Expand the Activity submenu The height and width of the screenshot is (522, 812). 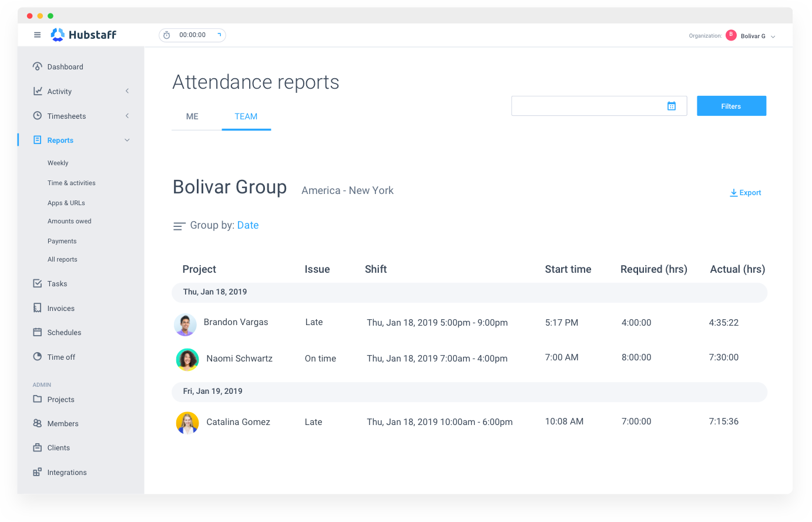(127, 91)
